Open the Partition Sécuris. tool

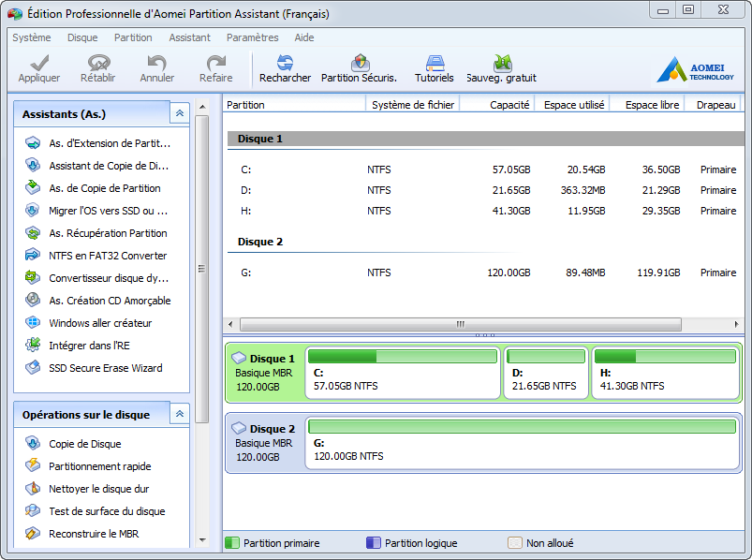click(359, 64)
